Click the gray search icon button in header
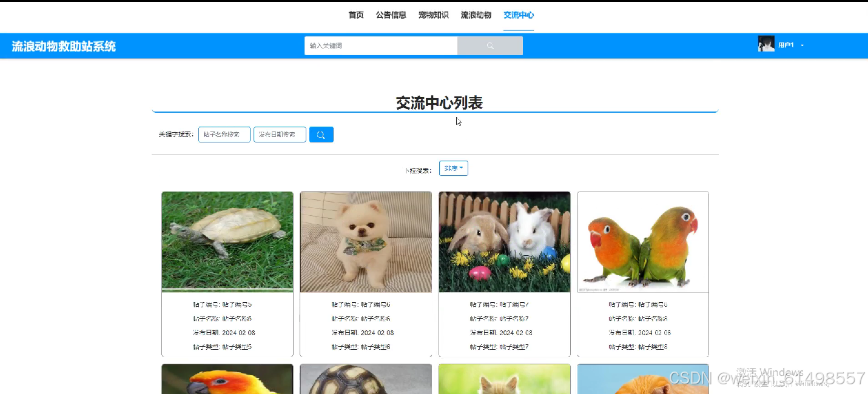The height and width of the screenshot is (394, 868). pyautogui.click(x=490, y=45)
